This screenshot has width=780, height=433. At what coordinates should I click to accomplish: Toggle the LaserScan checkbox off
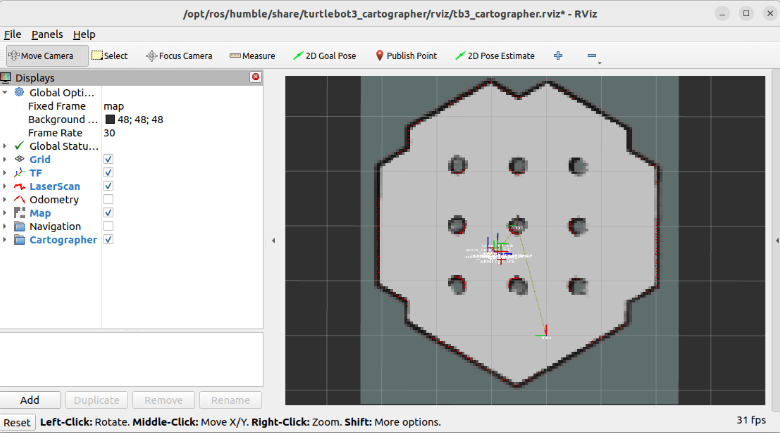tap(108, 186)
